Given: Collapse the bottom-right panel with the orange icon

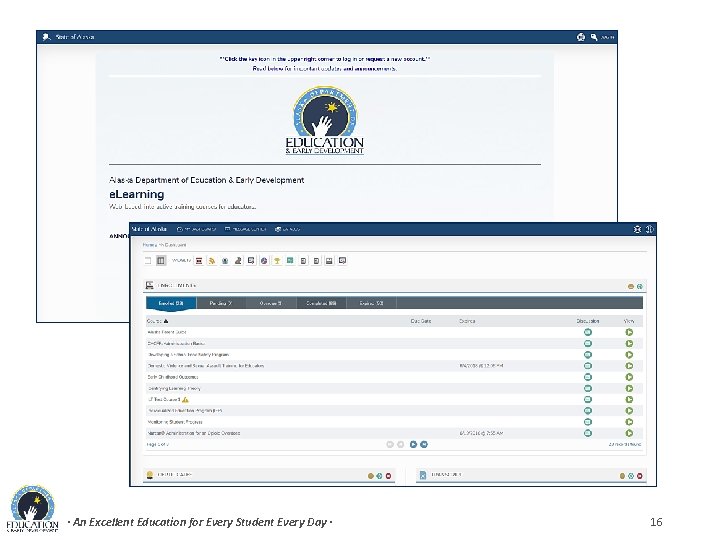Looking at the screenshot, I should click(622, 476).
